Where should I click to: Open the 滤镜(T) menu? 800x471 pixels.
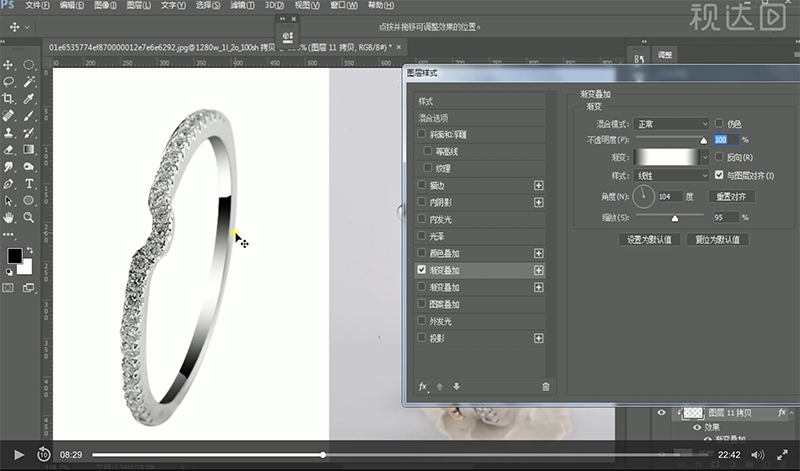(242, 5)
